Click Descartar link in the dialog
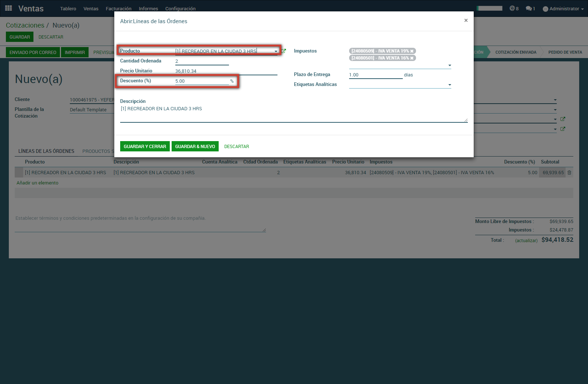The height and width of the screenshot is (384, 588). pyautogui.click(x=236, y=147)
